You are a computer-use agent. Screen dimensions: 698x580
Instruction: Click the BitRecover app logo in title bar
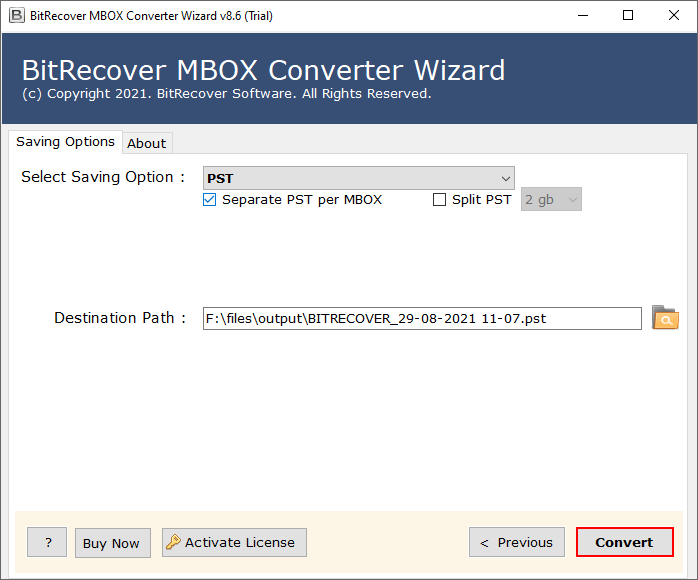coord(17,16)
